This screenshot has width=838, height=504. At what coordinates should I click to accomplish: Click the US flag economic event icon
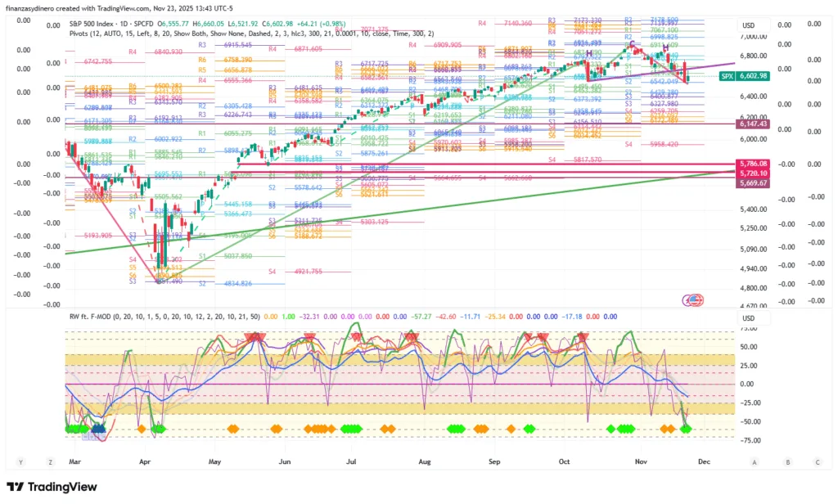[x=696, y=299]
